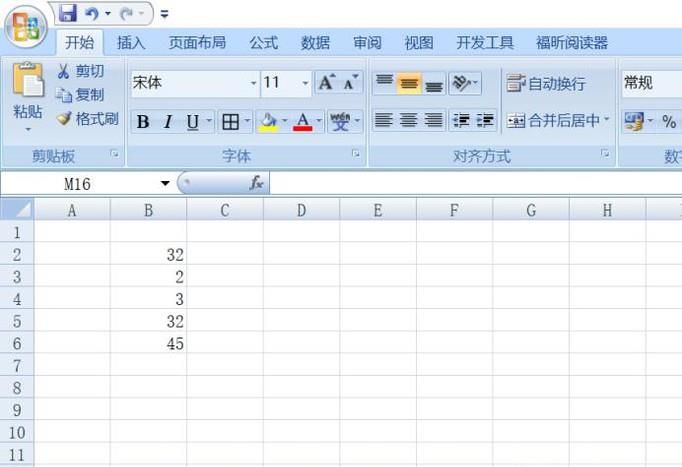Open the 页面布局 ribbon tab
This screenshot has height=467, width=682.
pyautogui.click(x=197, y=43)
